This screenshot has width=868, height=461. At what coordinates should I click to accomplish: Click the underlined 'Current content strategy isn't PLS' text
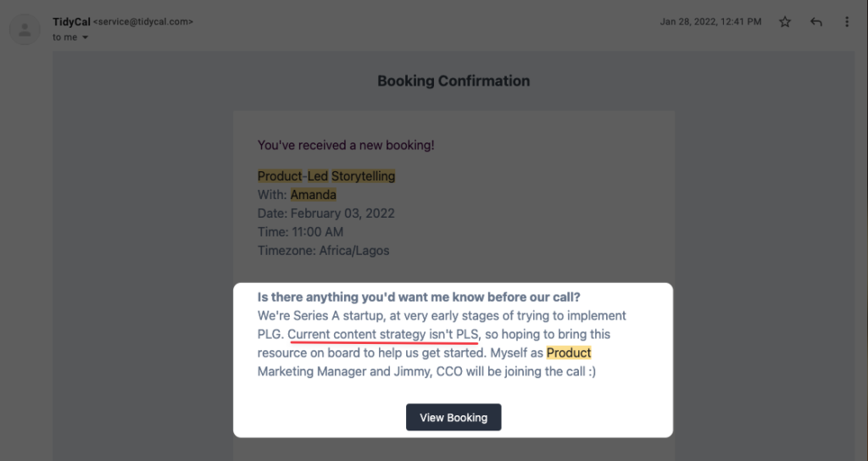tap(383, 334)
